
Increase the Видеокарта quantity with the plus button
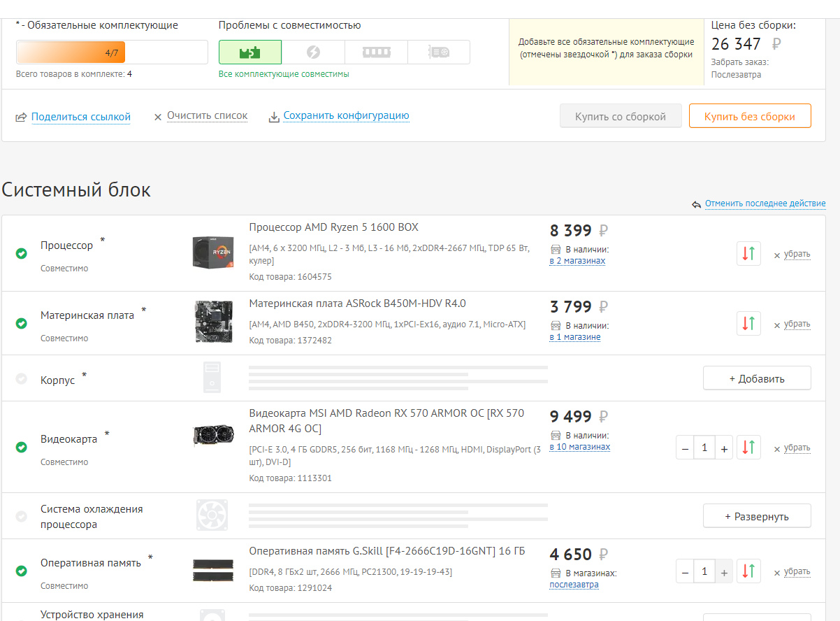click(724, 448)
